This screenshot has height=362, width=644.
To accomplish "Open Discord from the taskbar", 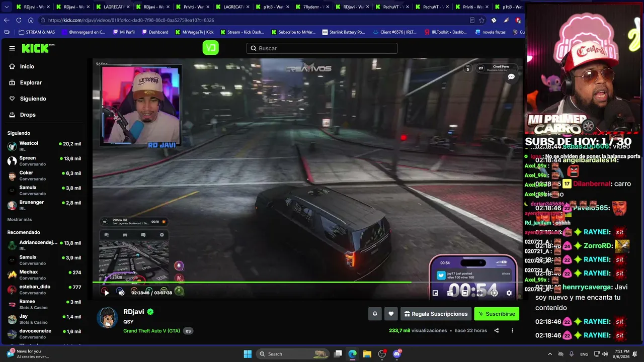I will pyautogui.click(x=397, y=354).
